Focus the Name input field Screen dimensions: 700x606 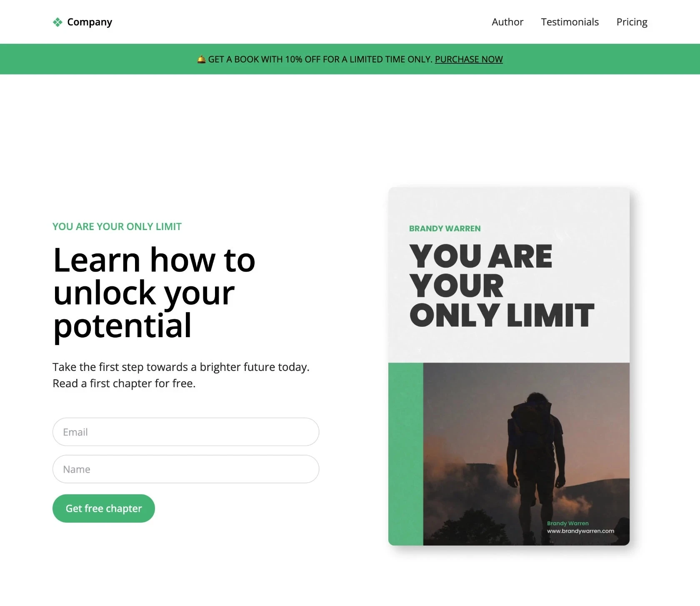[186, 469]
